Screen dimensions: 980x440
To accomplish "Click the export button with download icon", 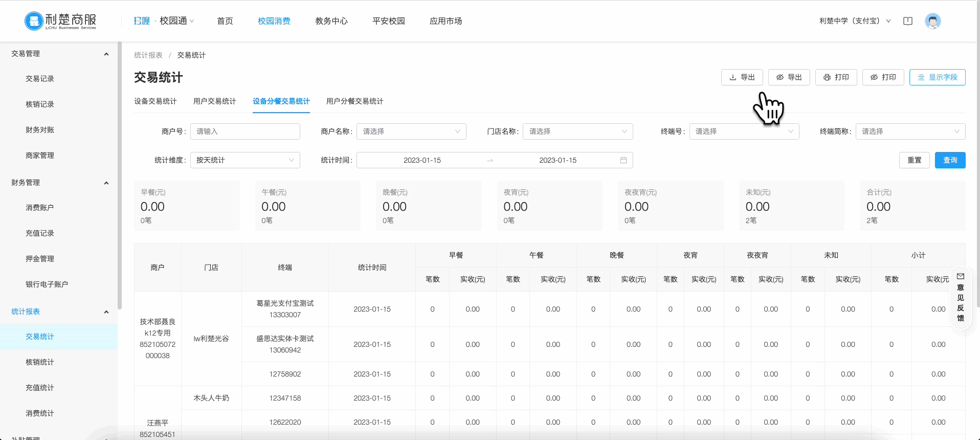I will (x=742, y=77).
